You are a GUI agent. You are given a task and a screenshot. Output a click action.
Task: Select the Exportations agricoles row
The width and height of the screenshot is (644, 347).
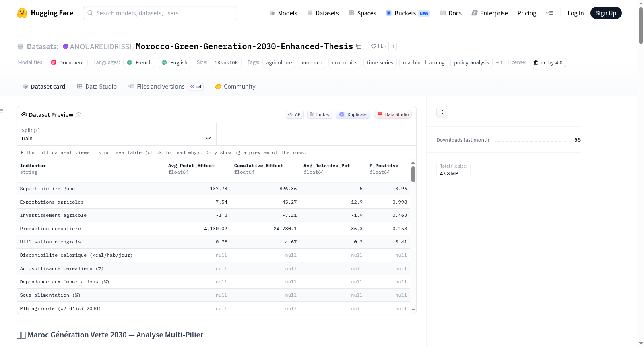pos(213,202)
